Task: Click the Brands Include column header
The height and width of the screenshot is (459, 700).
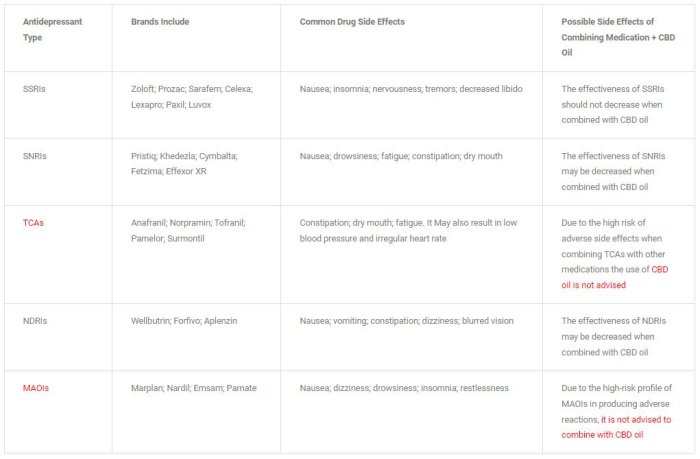Action: coord(160,21)
